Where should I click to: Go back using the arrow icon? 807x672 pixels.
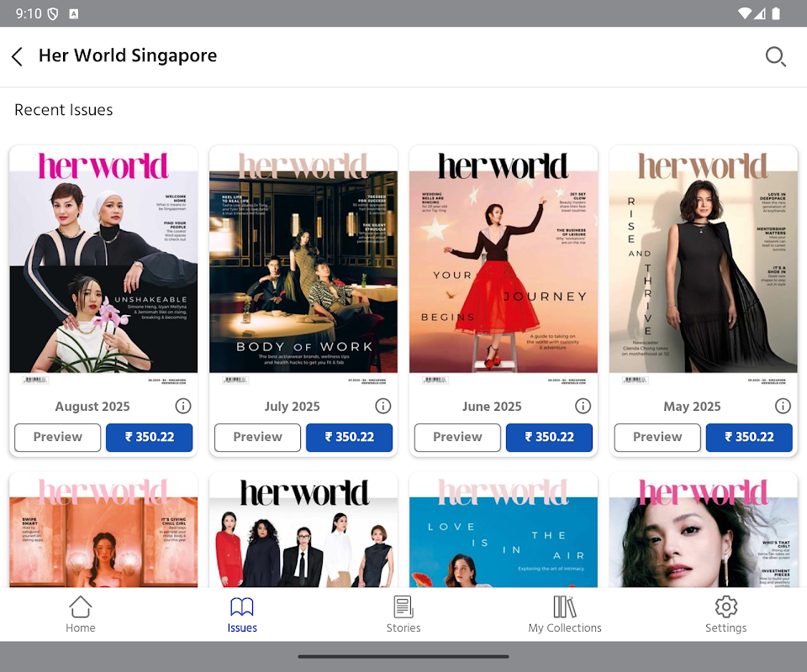(x=18, y=56)
